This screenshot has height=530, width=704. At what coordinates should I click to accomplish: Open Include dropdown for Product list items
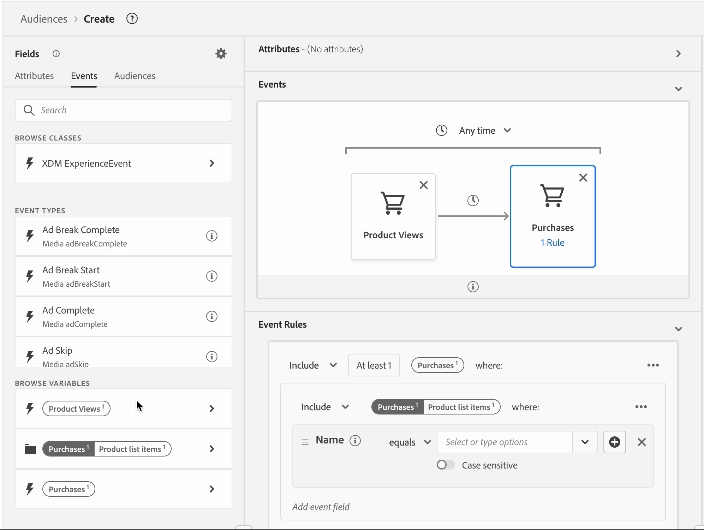pyautogui.click(x=325, y=407)
